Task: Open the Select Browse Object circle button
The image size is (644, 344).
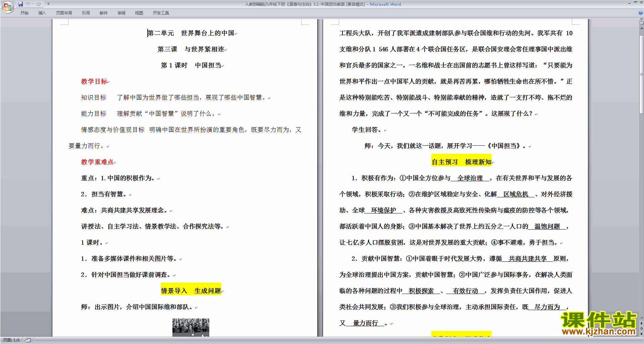Action: pos(641,328)
